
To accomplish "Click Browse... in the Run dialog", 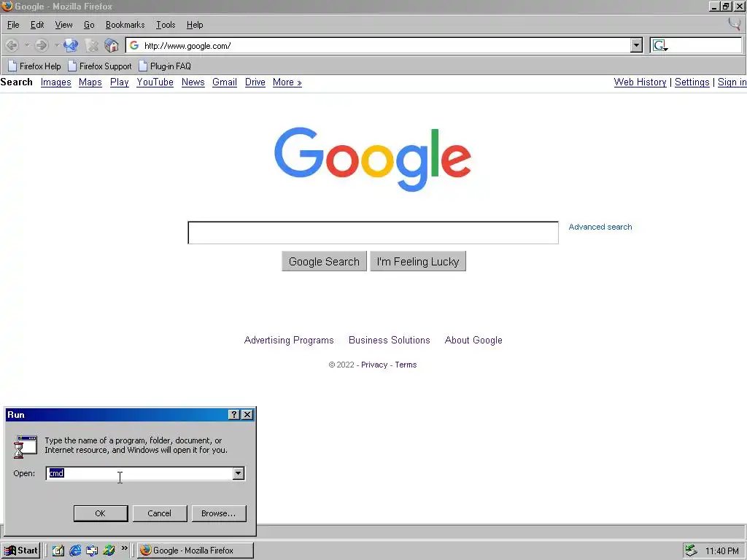I will [219, 513].
